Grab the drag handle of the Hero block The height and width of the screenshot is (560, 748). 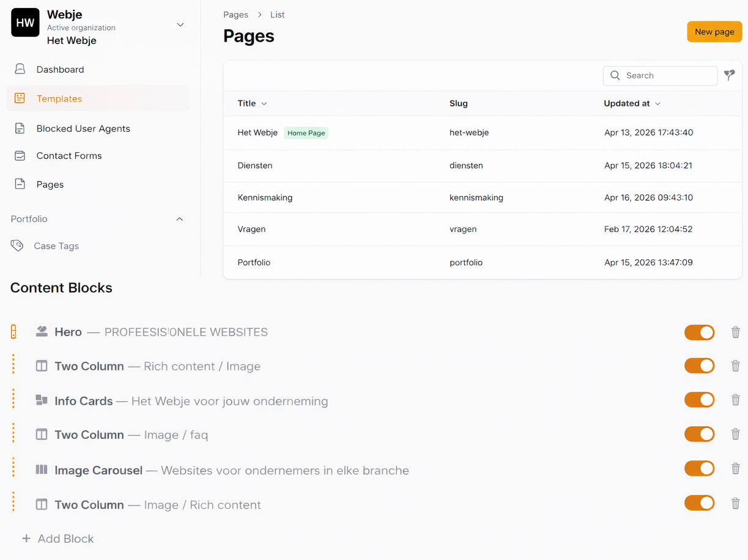(13, 332)
